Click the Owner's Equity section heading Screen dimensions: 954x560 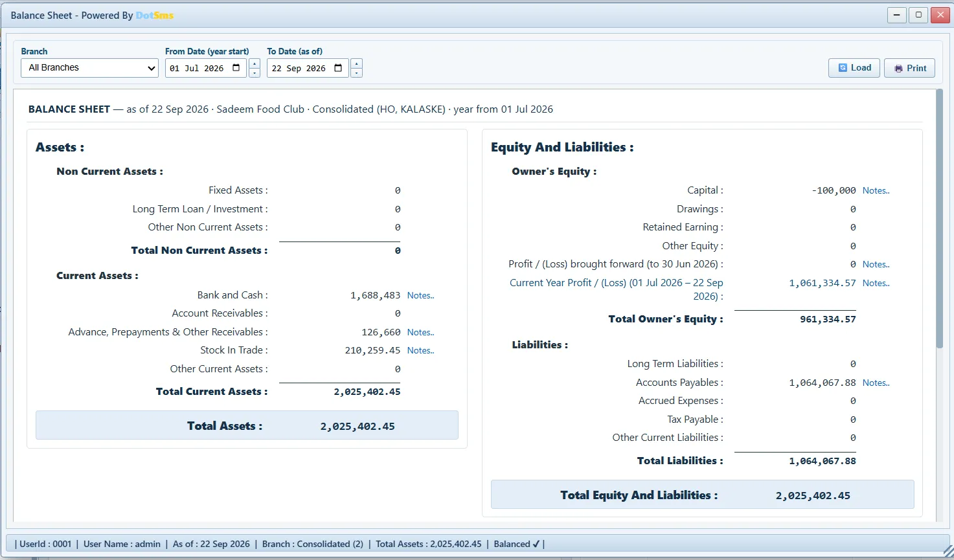click(x=554, y=172)
